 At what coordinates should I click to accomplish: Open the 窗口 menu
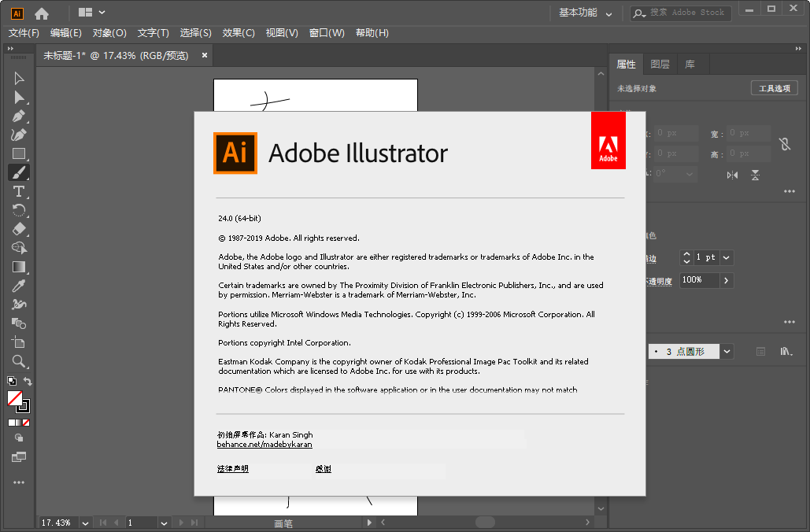point(326,33)
